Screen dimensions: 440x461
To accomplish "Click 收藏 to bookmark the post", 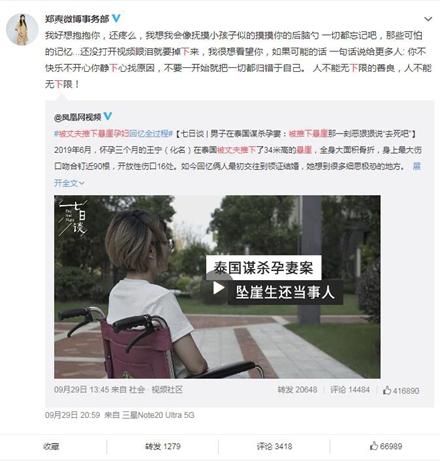I will [x=51, y=446].
